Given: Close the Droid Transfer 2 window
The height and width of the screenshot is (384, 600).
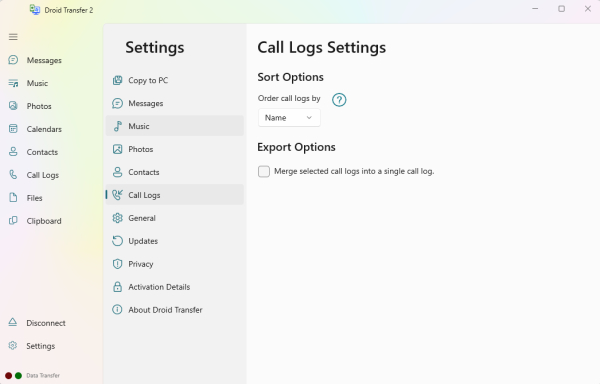Looking at the screenshot, I should click(x=588, y=8).
